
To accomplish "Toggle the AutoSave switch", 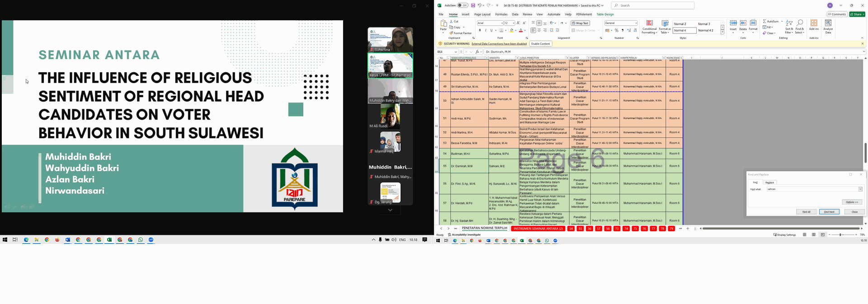I will click(462, 5).
